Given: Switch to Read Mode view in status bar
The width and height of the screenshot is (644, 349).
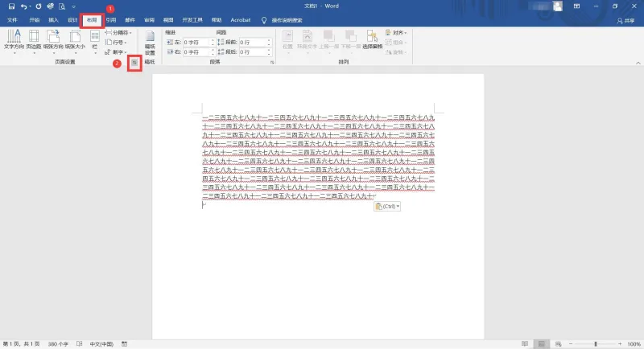Looking at the screenshot, I should coord(525,343).
